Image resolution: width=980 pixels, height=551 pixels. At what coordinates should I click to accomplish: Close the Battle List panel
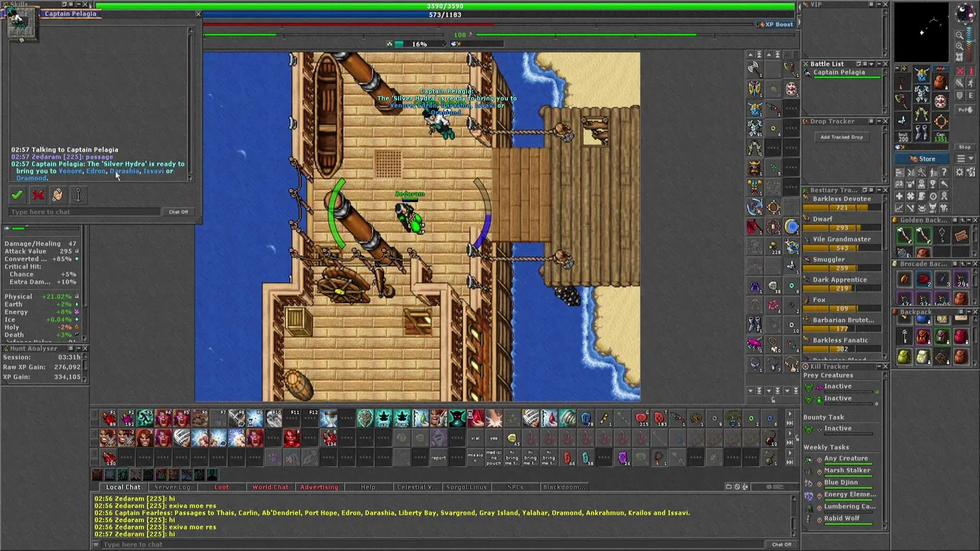pyautogui.click(x=885, y=64)
